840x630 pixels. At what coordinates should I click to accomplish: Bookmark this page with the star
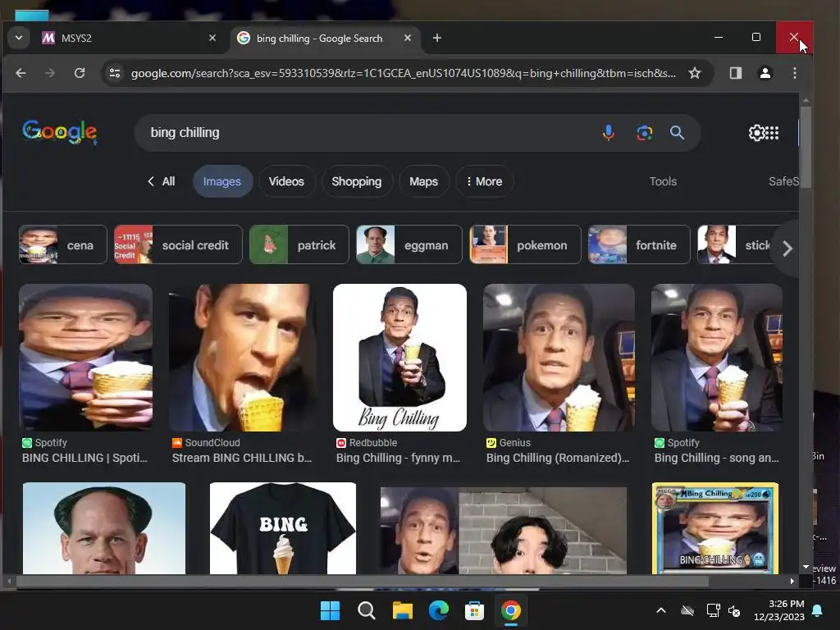point(695,73)
